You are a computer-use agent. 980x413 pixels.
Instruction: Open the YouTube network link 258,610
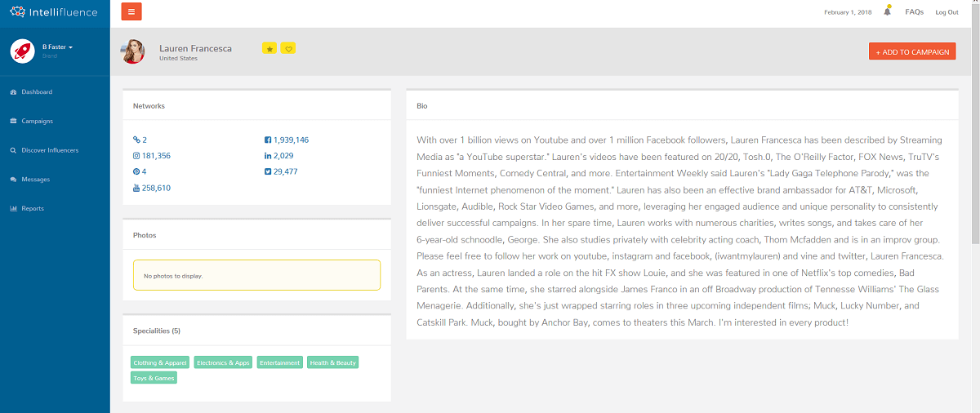152,188
